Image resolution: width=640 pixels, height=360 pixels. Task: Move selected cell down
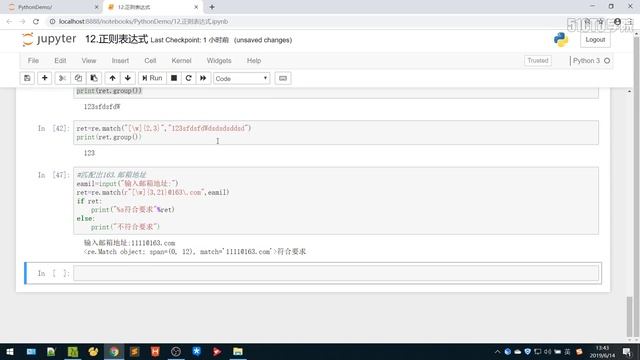tap(128, 78)
